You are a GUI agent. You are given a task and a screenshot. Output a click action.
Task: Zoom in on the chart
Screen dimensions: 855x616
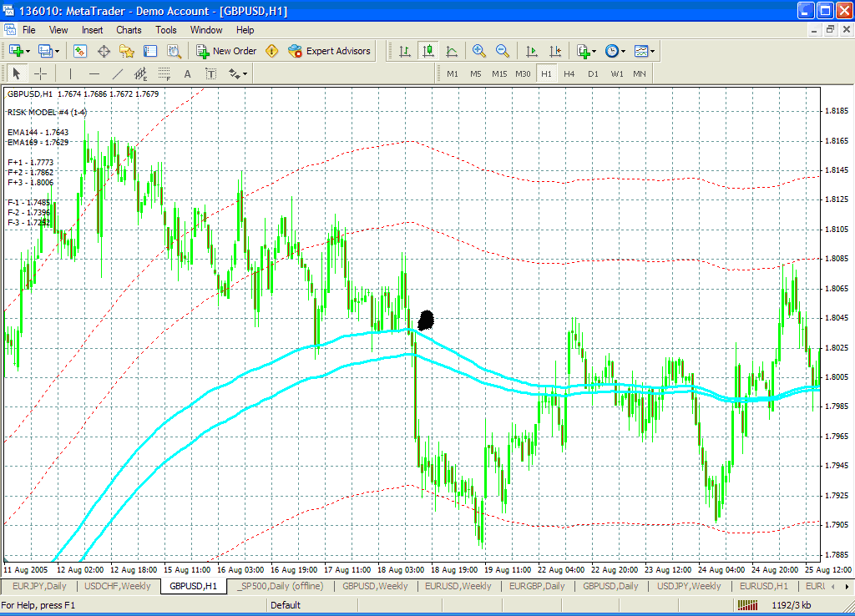click(x=479, y=51)
